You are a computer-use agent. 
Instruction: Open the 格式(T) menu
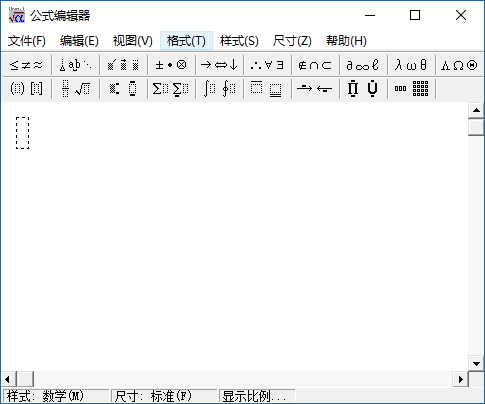pos(186,41)
